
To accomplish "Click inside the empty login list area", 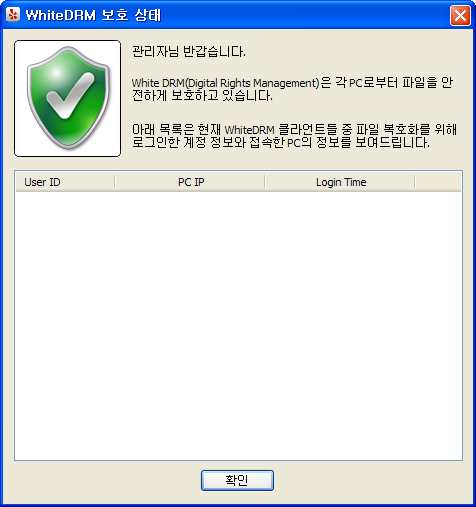I will [x=238, y=325].
